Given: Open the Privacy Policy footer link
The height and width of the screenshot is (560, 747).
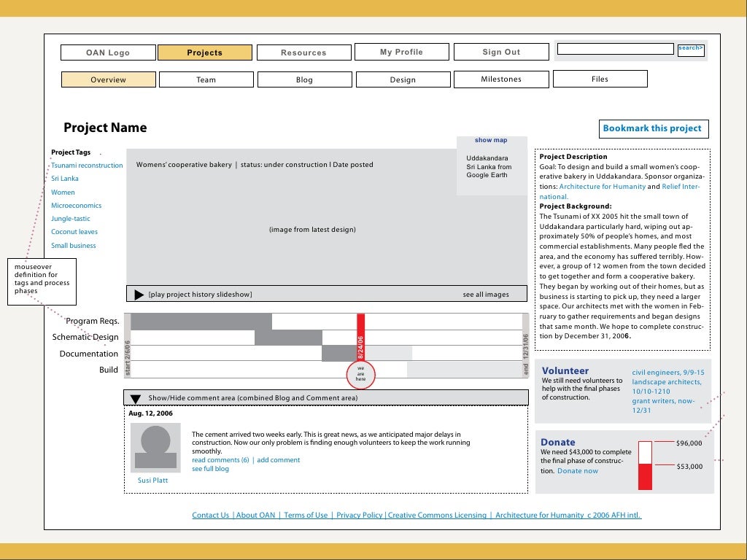Looking at the screenshot, I should click(x=359, y=516).
